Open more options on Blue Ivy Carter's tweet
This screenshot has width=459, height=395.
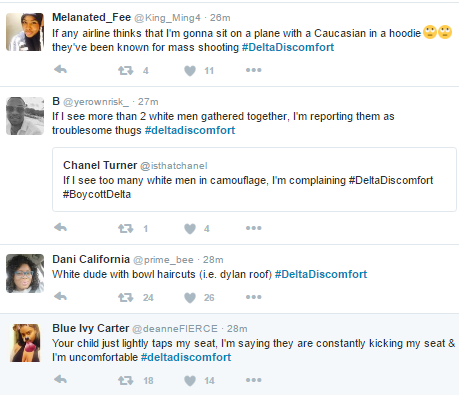254,380
